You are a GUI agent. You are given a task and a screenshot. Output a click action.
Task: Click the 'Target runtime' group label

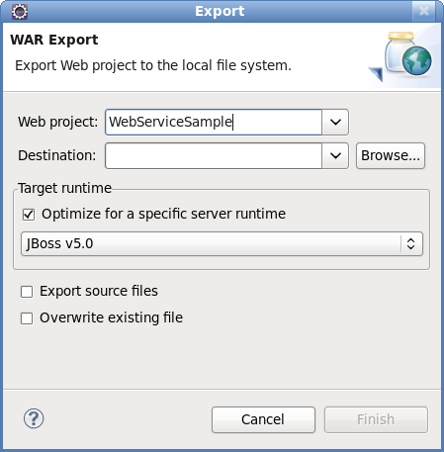[x=65, y=188]
